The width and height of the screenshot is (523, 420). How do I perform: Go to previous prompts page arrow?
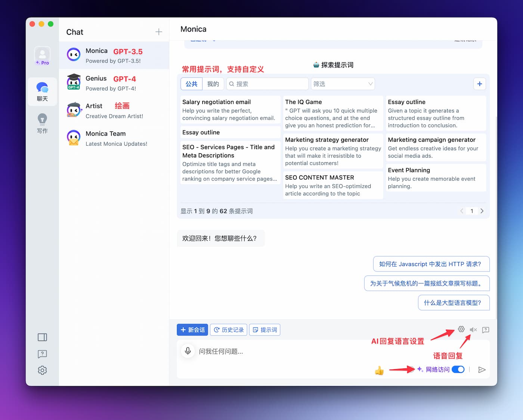(x=462, y=211)
